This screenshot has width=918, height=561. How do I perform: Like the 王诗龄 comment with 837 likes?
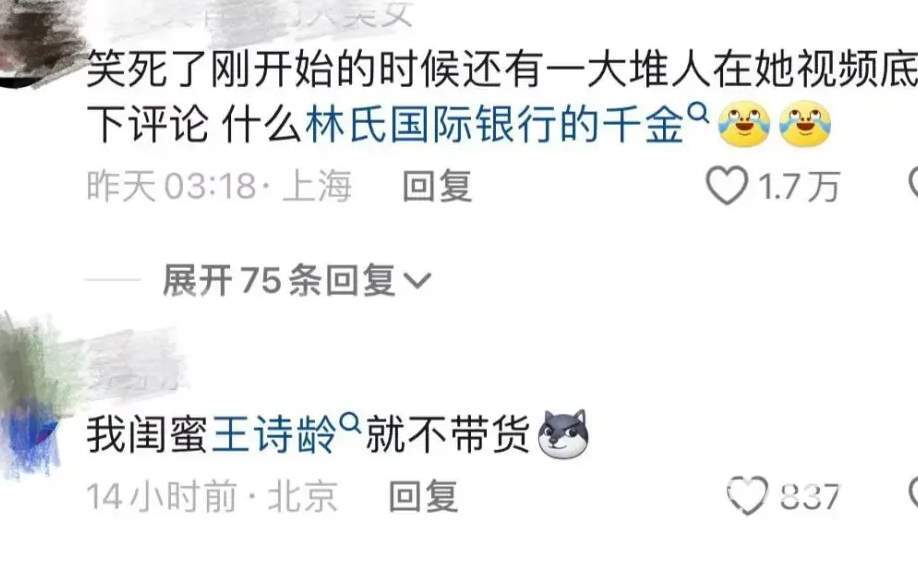pos(747,495)
